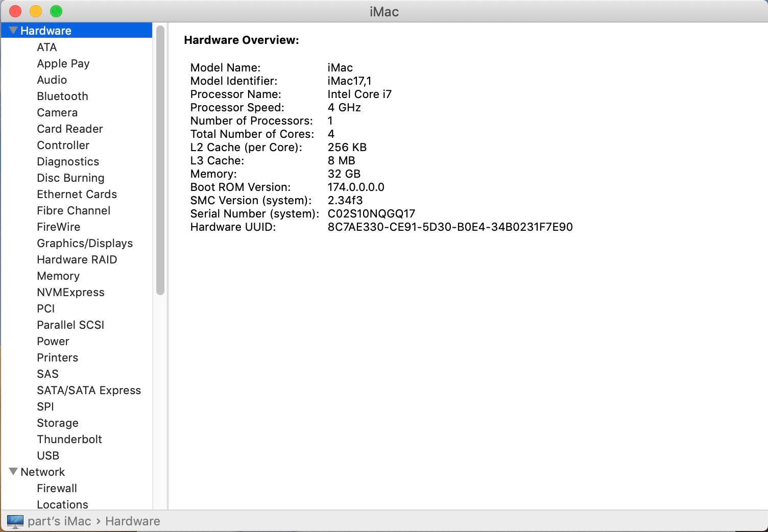
Task: Click the path bar chevron separator
Action: click(x=99, y=521)
